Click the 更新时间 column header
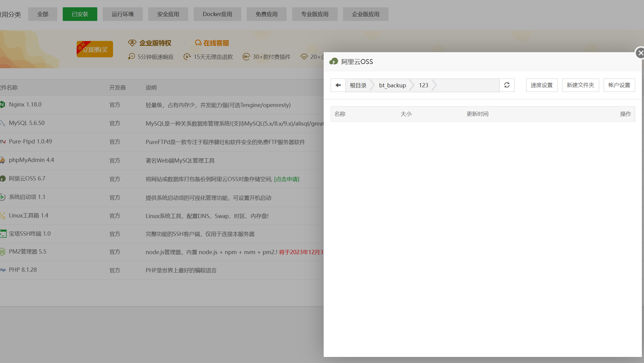The image size is (644, 363). pyautogui.click(x=477, y=114)
